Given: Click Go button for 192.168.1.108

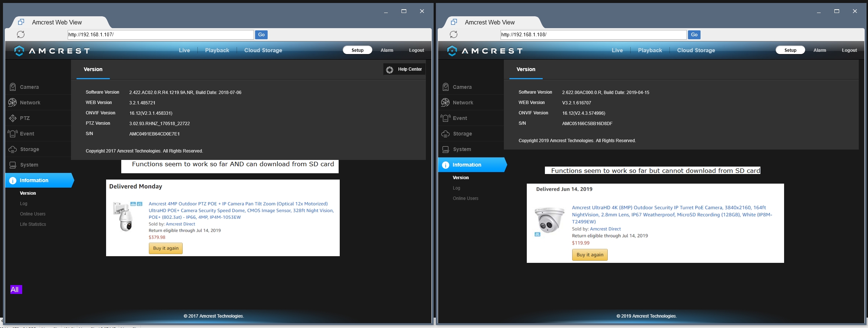Looking at the screenshot, I should [694, 34].
